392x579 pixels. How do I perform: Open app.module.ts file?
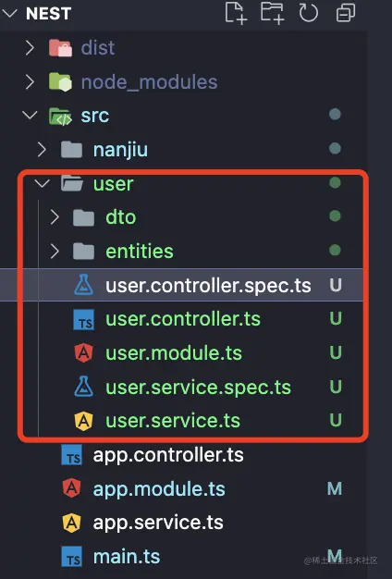pyautogui.click(x=159, y=489)
